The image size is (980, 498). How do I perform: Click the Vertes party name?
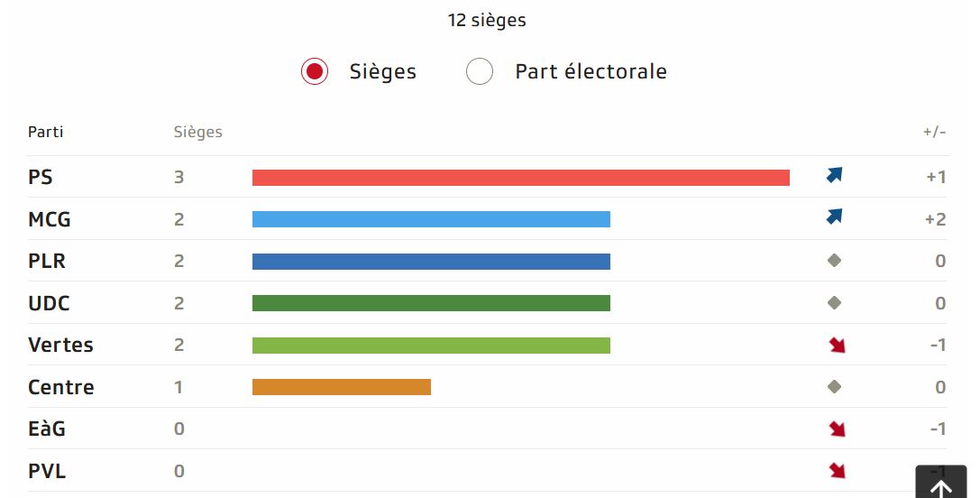(x=60, y=345)
